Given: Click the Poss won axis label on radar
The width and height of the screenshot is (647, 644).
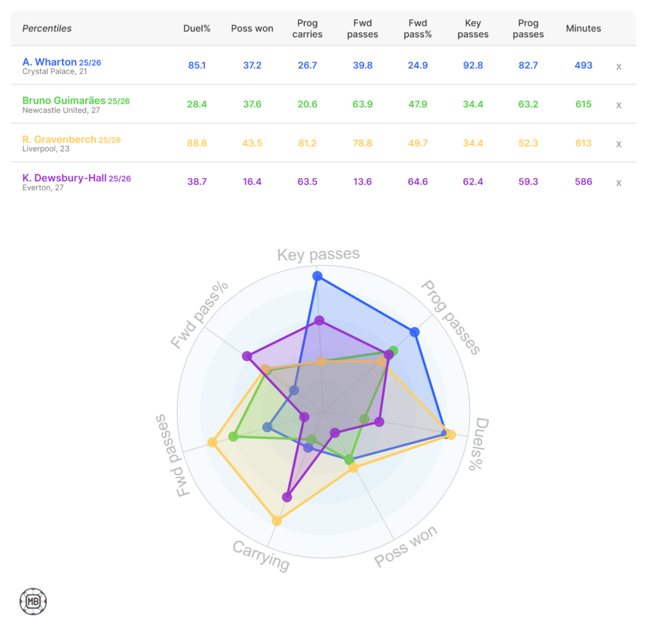Looking at the screenshot, I should pyautogui.click(x=405, y=547).
